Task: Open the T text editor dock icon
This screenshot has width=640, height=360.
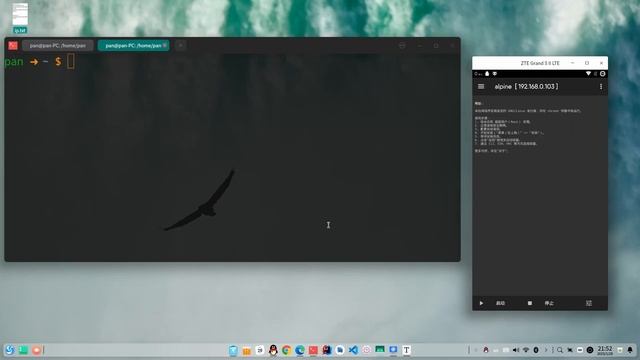Action: pyautogui.click(x=407, y=350)
